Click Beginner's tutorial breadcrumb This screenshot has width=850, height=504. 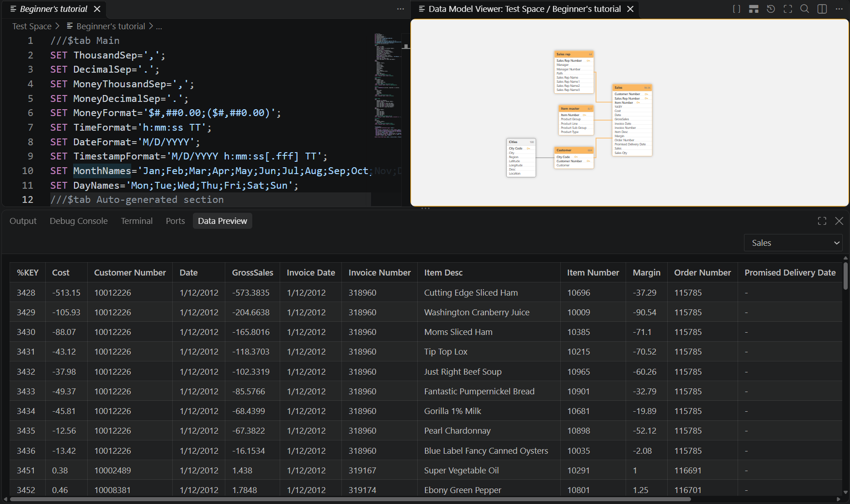coord(111,27)
